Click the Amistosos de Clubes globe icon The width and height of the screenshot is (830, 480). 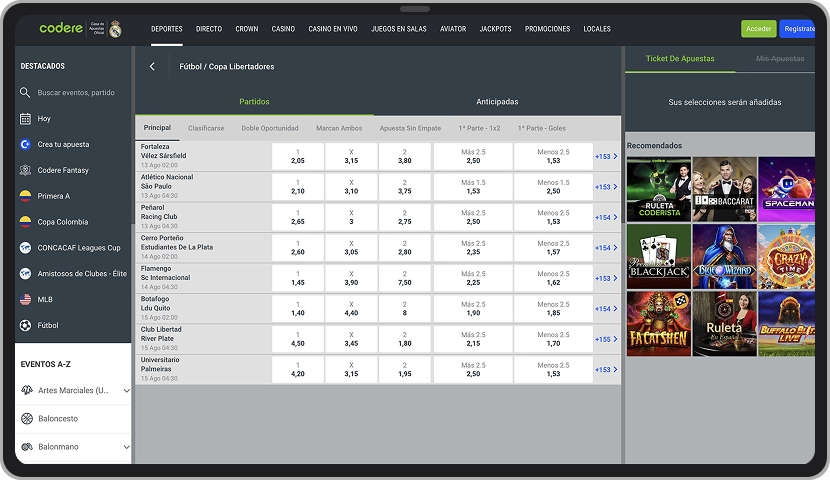[25, 274]
